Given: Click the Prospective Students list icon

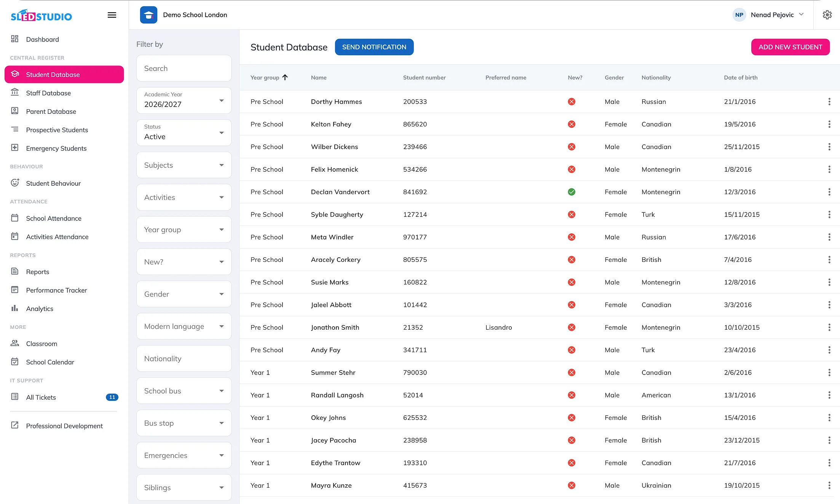Looking at the screenshot, I should pyautogui.click(x=15, y=129).
